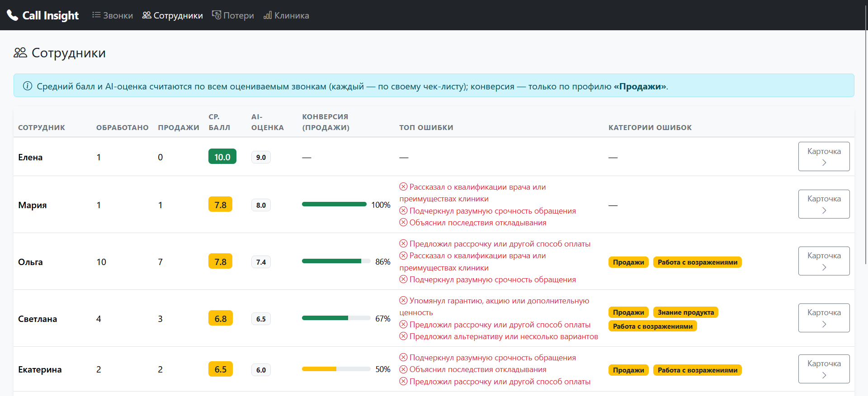The height and width of the screenshot is (396, 868).
Task: Click the name Елена in the table
Action: click(x=30, y=157)
